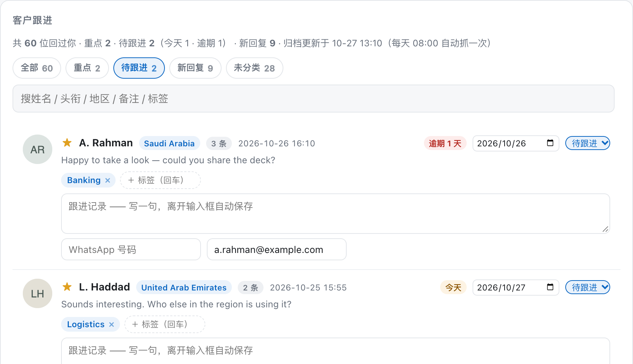Image resolution: width=633 pixels, height=364 pixels.
Task: Click the add-tag field beside Logistics
Action: (165, 324)
